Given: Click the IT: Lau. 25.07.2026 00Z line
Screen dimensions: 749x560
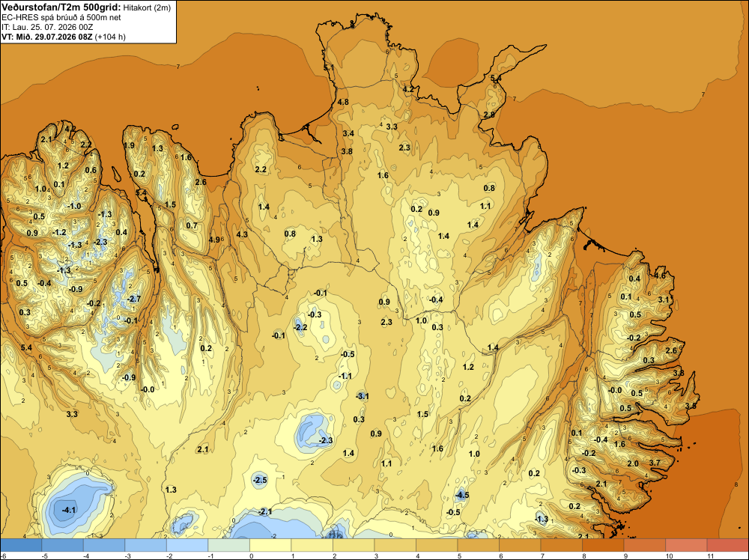Looking at the screenshot, I should pos(47,27).
